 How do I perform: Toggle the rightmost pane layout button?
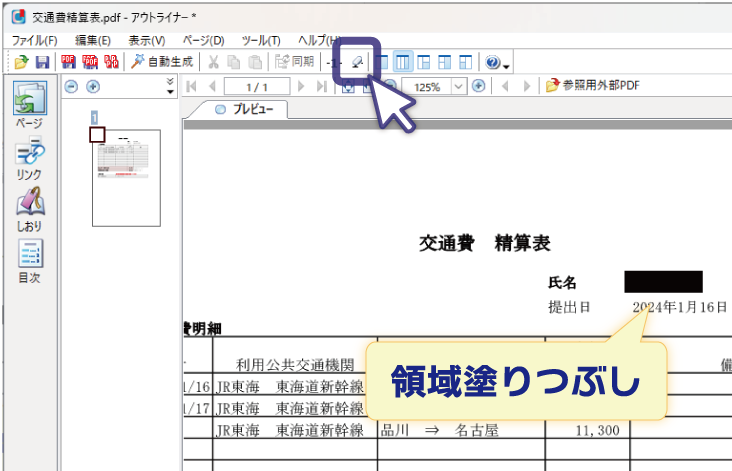466,62
